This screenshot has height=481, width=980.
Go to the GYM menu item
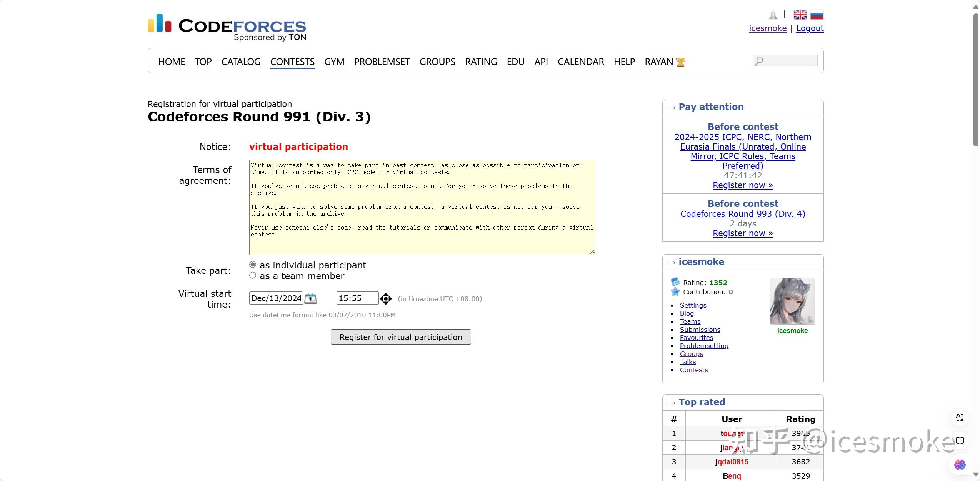point(334,62)
